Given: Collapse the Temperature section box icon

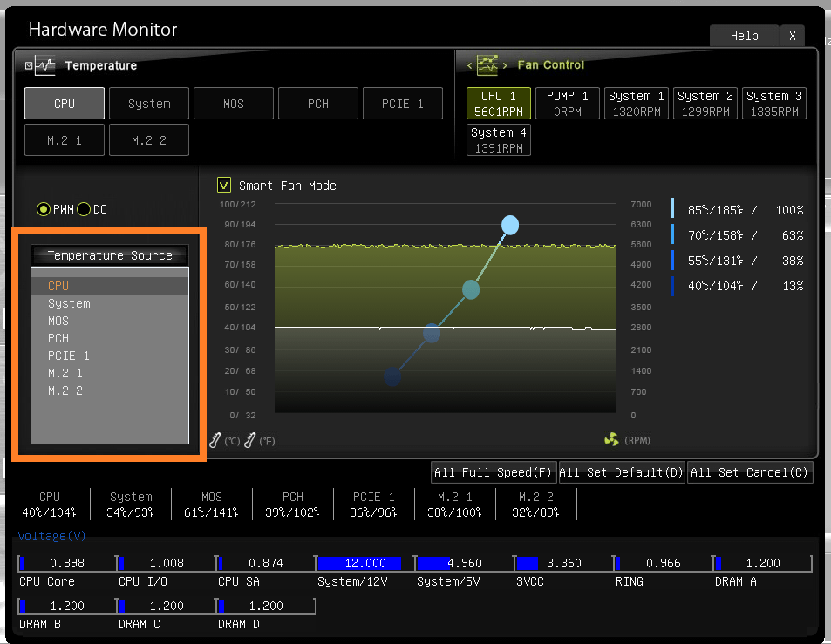Looking at the screenshot, I should click(x=29, y=65).
